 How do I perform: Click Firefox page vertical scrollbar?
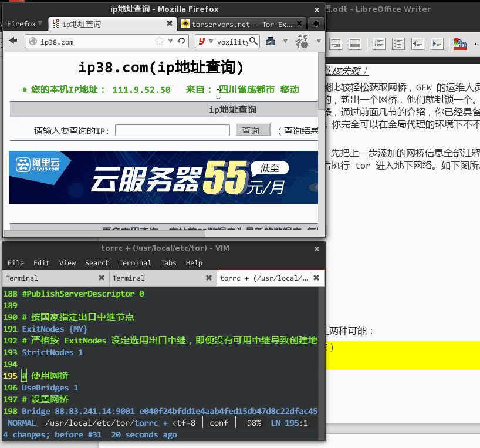click(321, 81)
